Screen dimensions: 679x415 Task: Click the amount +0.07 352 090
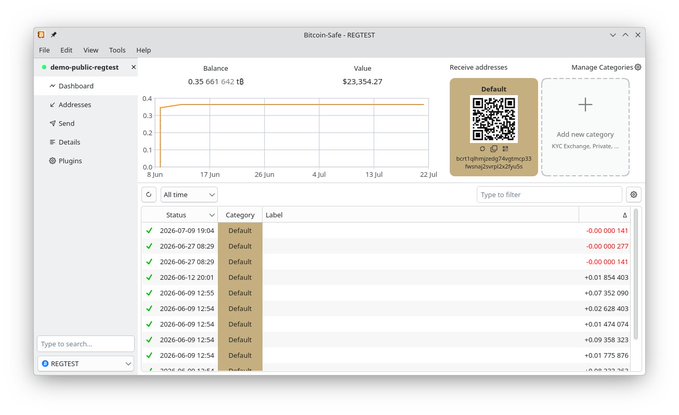click(x=606, y=293)
